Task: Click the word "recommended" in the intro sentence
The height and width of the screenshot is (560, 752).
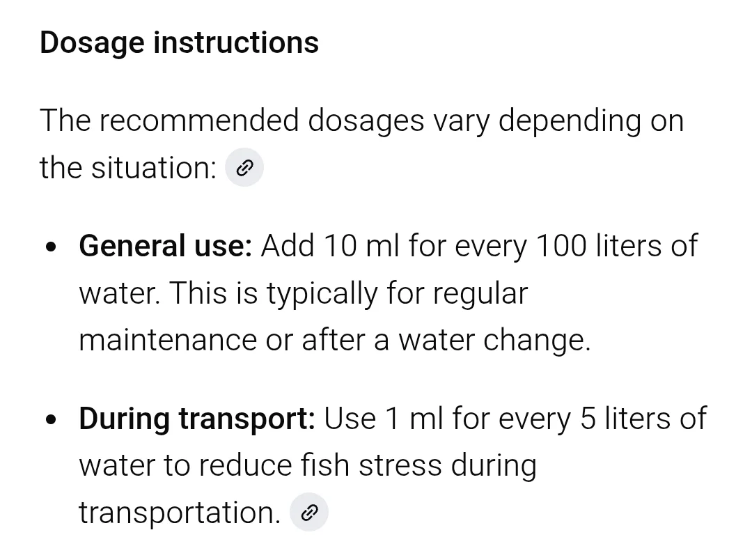Action: coord(198,120)
